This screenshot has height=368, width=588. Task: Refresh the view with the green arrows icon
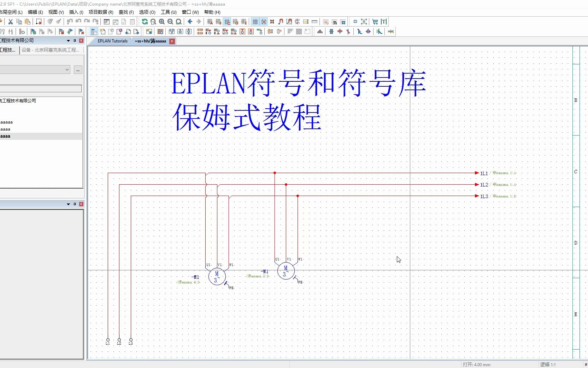145,22
